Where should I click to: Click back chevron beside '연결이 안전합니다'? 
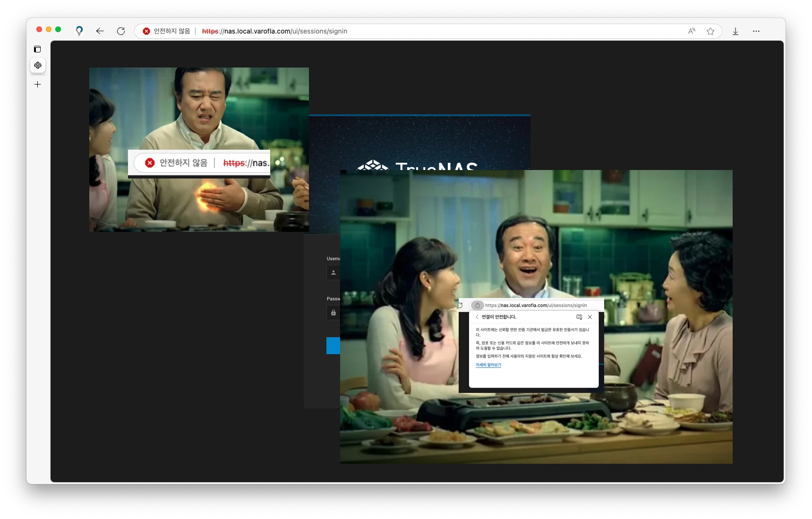(x=477, y=317)
